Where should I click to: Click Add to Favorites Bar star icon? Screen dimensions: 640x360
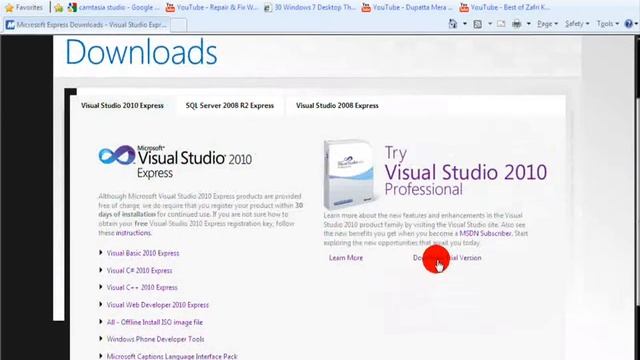coord(59,7)
